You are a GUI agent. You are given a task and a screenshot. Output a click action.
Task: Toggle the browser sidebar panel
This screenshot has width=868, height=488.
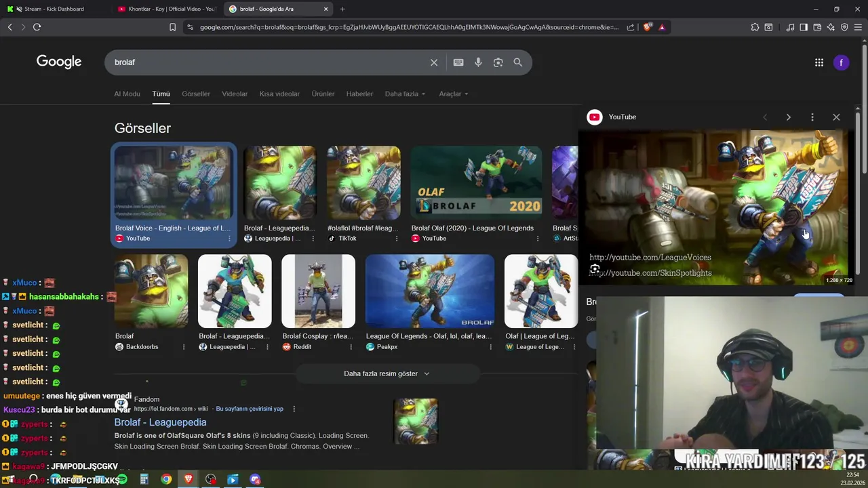[804, 27]
